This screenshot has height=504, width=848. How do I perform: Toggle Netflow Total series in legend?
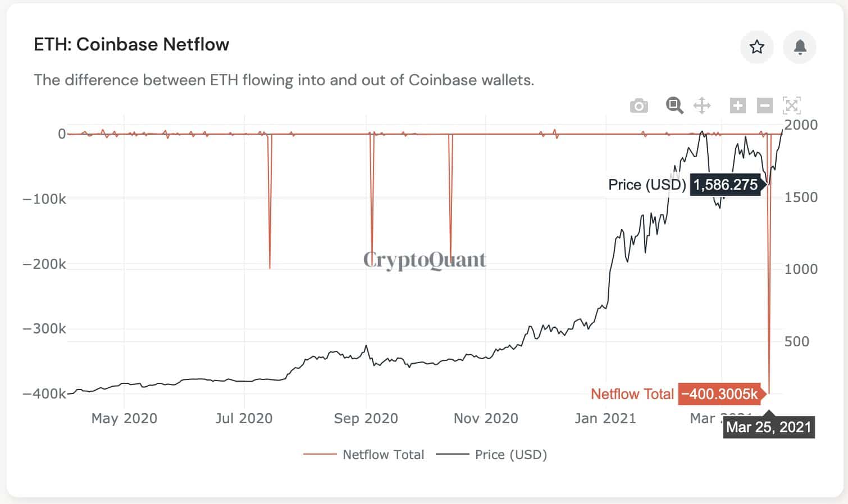coord(383,455)
